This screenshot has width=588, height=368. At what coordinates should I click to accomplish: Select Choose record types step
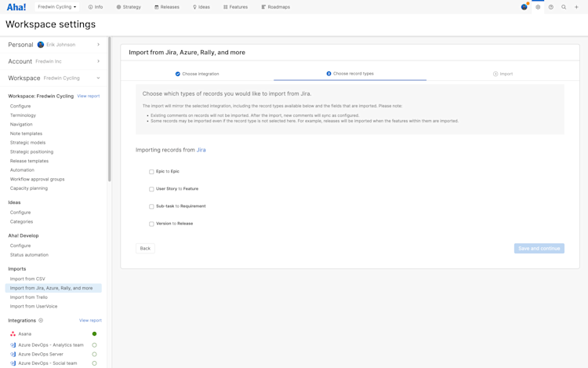coord(350,74)
